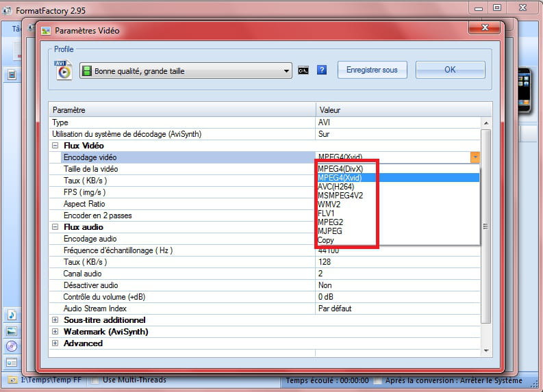Click the advanced card icon in left sidebar

coord(12,363)
